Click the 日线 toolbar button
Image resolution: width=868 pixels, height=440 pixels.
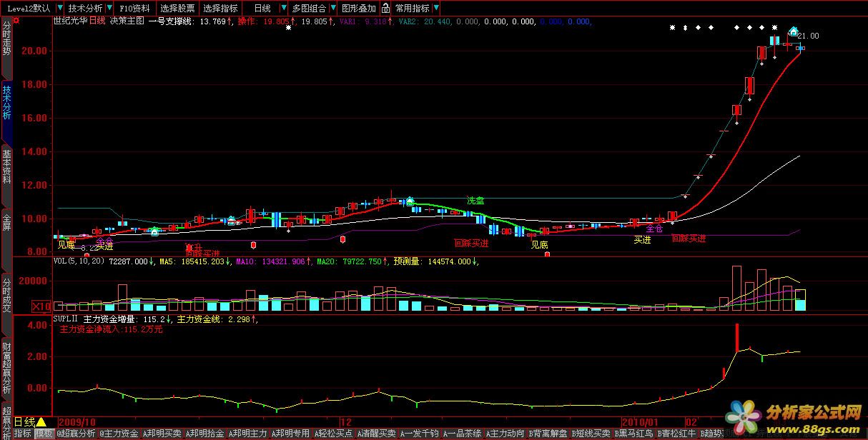click(x=262, y=9)
